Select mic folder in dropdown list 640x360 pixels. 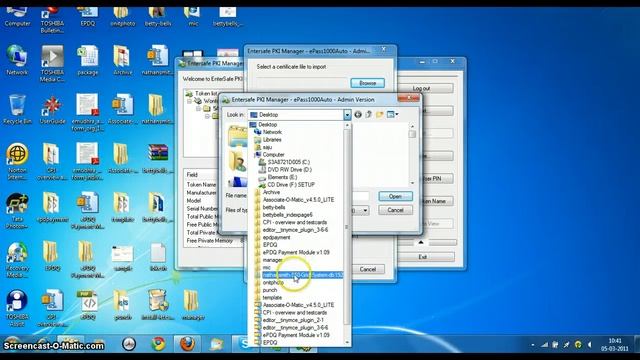click(267, 267)
